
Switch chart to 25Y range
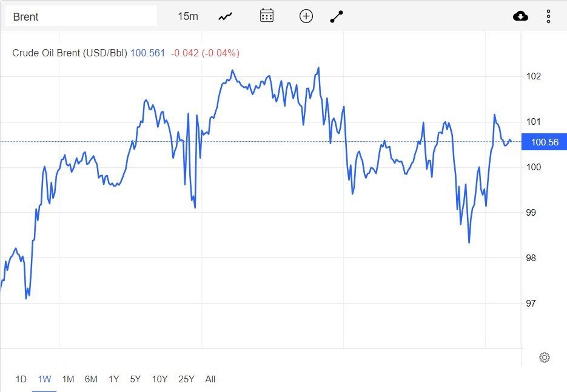[x=186, y=379]
